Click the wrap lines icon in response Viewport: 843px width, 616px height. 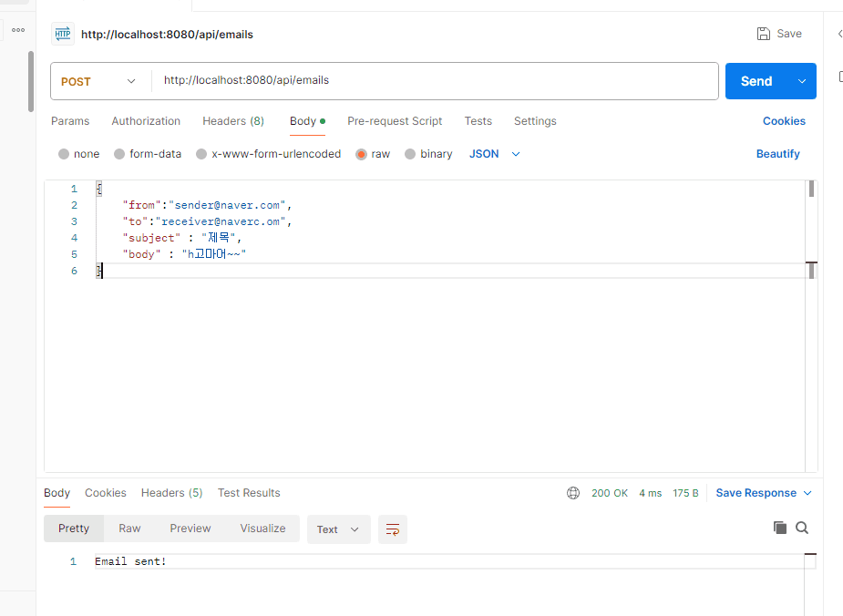[393, 529]
